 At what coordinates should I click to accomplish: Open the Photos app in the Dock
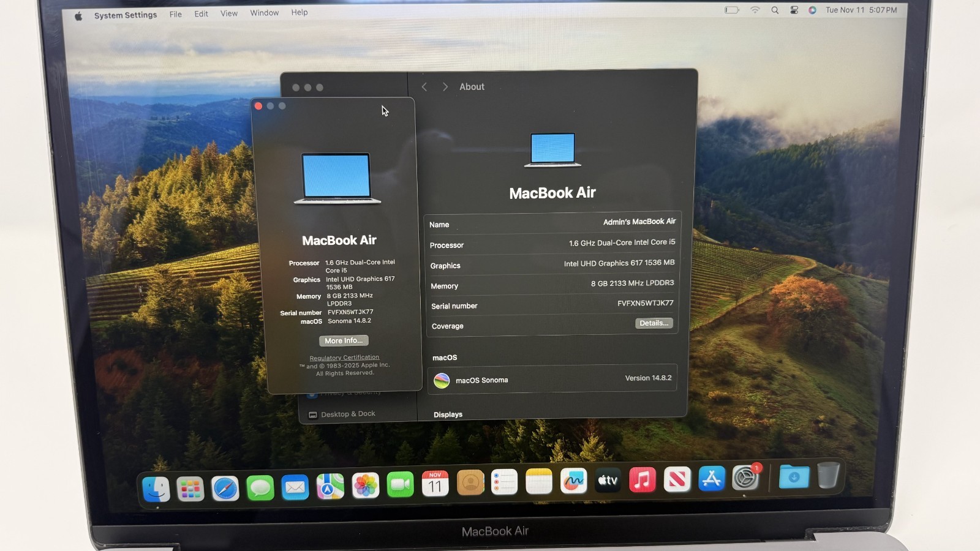click(x=366, y=486)
